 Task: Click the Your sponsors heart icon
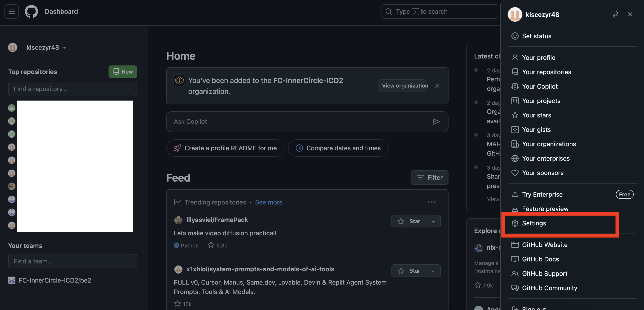click(515, 173)
